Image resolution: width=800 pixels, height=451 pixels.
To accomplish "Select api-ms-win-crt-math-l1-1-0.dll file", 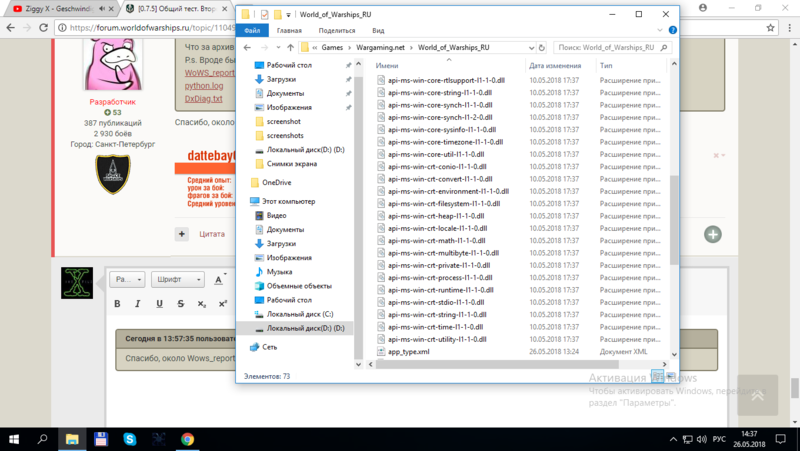I will coord(436,240).
